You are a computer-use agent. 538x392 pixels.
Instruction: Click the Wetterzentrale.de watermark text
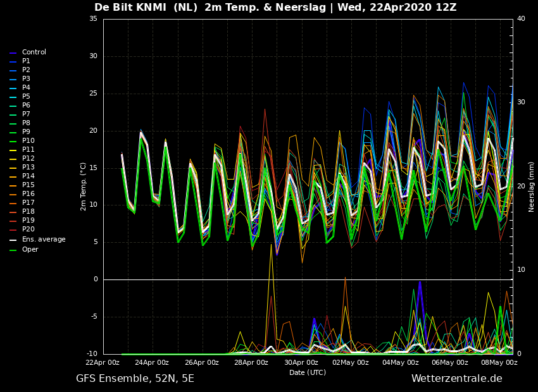click(x=457, y=379)
